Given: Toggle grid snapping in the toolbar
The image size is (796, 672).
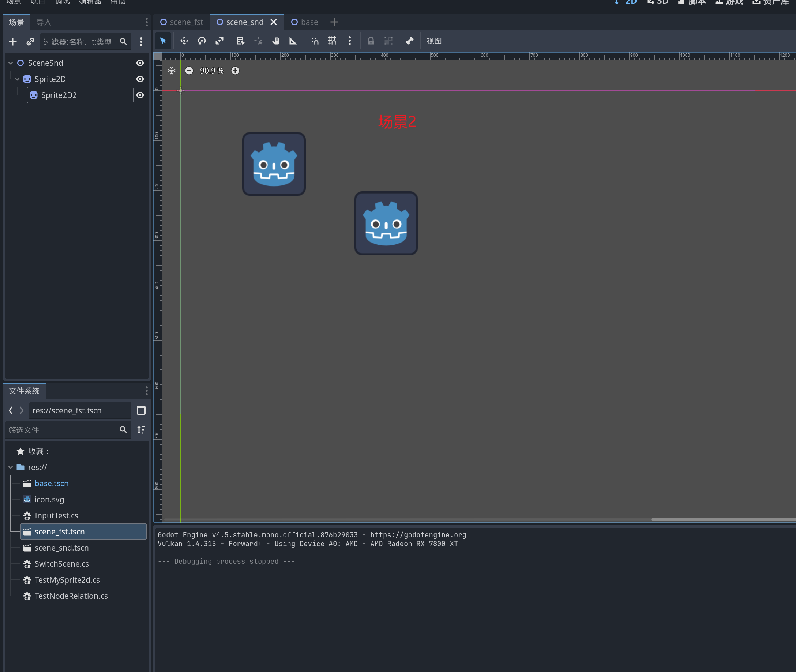Looking at the screenshot, I should (x=332, y=41).
